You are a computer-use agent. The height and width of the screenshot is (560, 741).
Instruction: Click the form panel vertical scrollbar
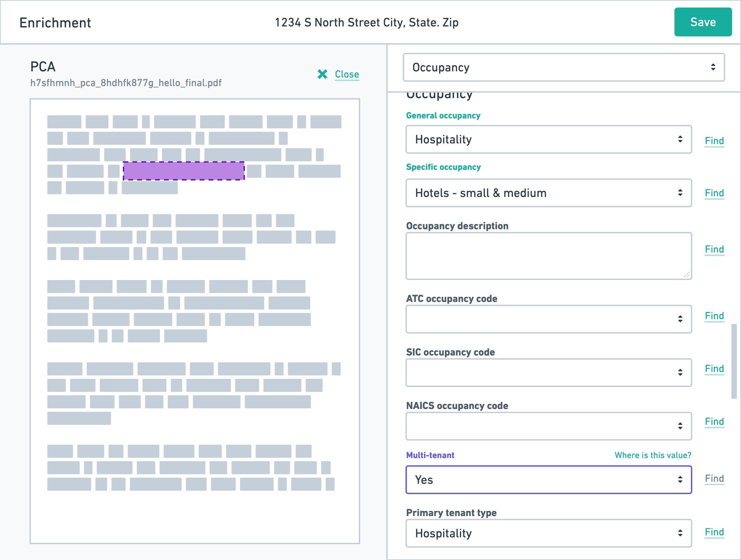point(734,361)
